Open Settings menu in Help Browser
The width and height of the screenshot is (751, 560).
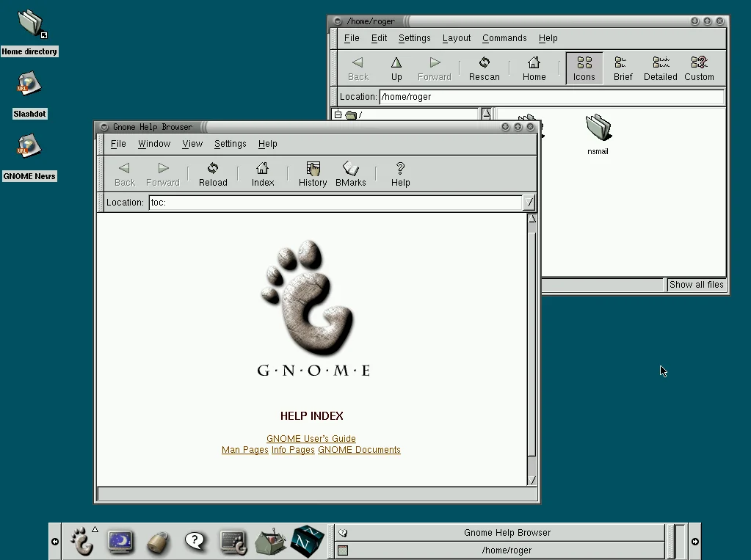tap(231, 144)
